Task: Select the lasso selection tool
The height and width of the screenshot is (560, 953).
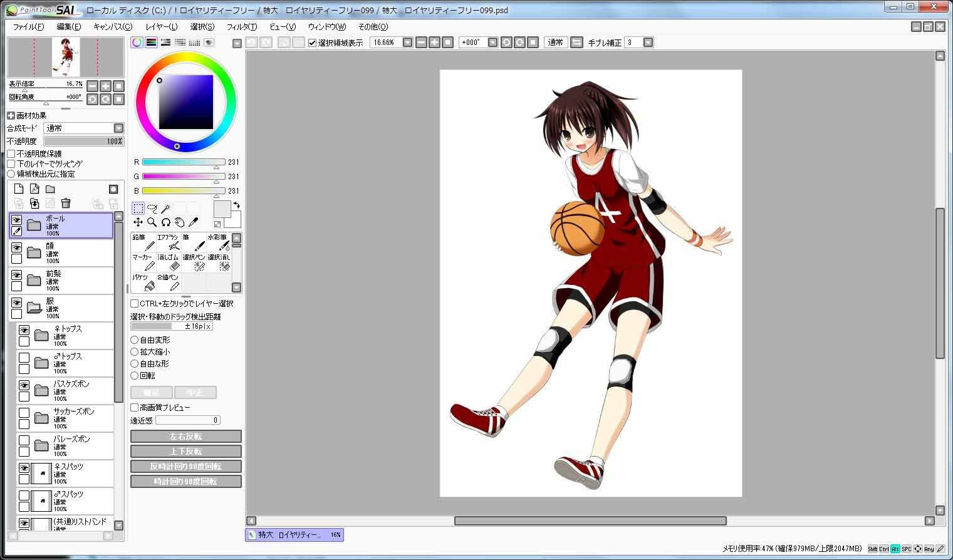Action: 152,208
